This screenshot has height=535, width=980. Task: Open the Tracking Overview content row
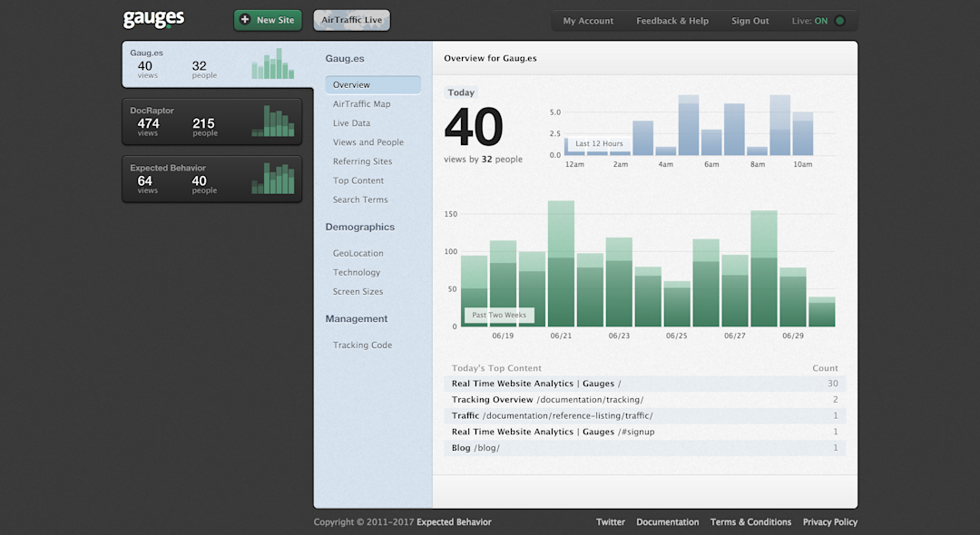[645, 400]
